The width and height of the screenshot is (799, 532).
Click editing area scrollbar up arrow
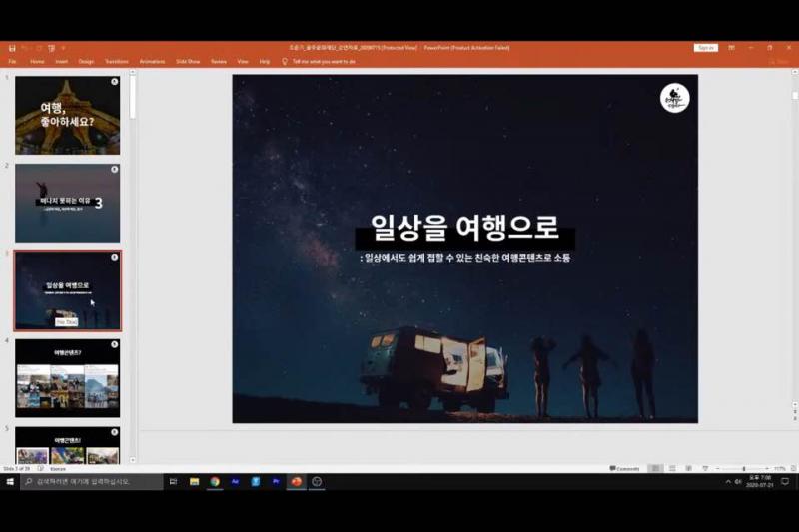pos(795,72)
